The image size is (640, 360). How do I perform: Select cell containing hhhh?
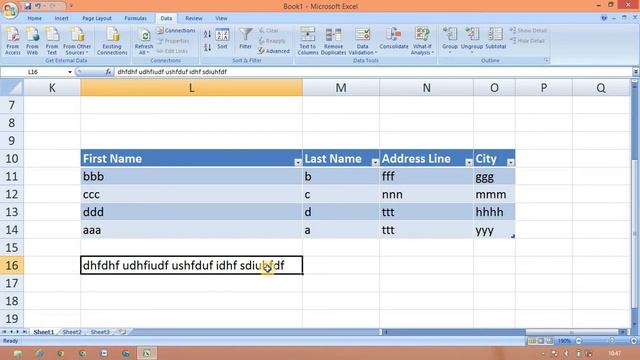click(494, 212)
